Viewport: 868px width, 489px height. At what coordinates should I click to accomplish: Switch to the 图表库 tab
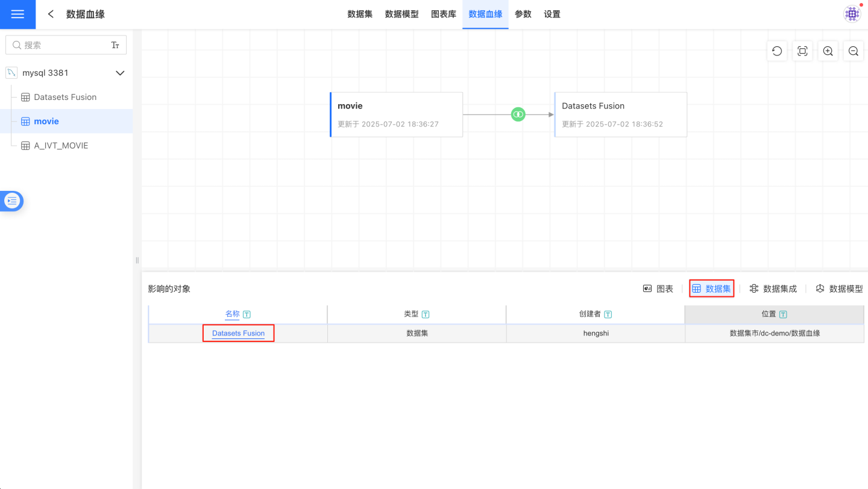[x=443, y=14]
